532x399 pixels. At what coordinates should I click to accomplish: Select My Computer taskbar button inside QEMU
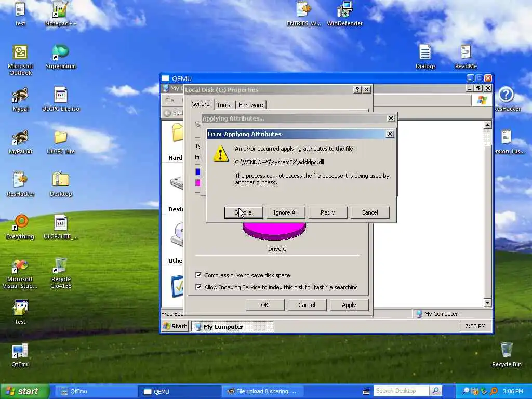[x=232, y=326]
